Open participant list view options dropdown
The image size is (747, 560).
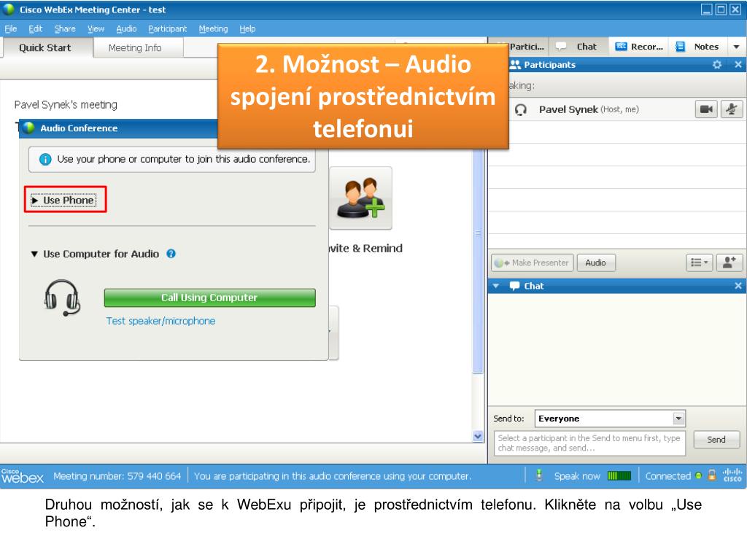(700, 262)
